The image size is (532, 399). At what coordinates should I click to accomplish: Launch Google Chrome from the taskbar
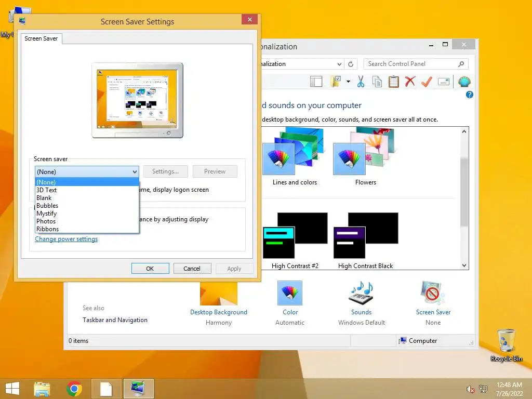point(74,389)
